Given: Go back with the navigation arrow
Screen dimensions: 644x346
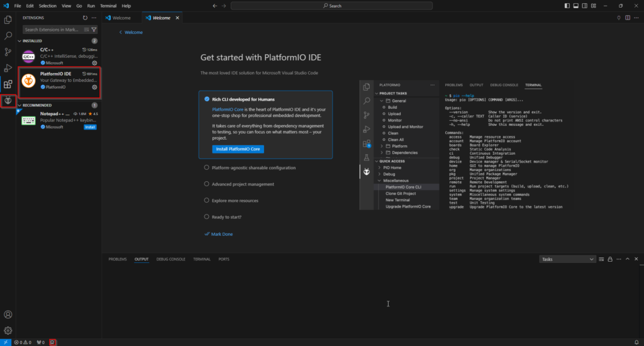Looking at the screenshot, I should (x=215, y=6).
